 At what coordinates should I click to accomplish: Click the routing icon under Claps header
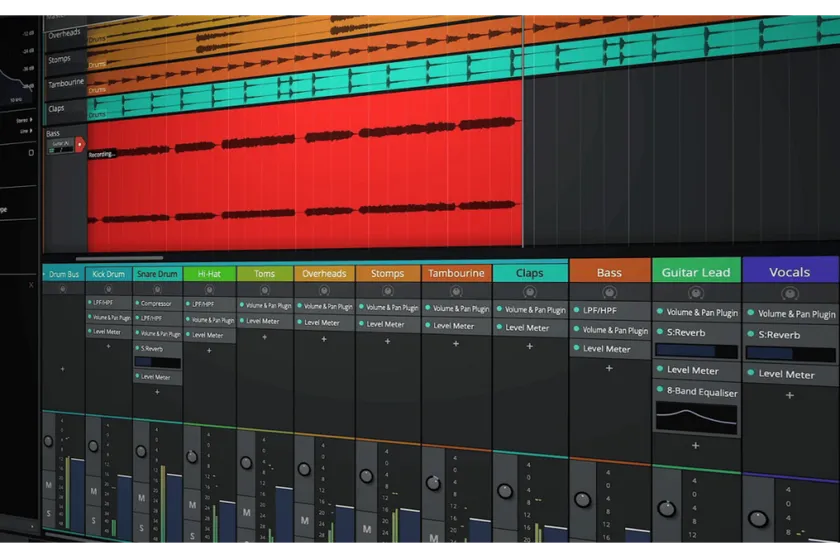point(529,292)
